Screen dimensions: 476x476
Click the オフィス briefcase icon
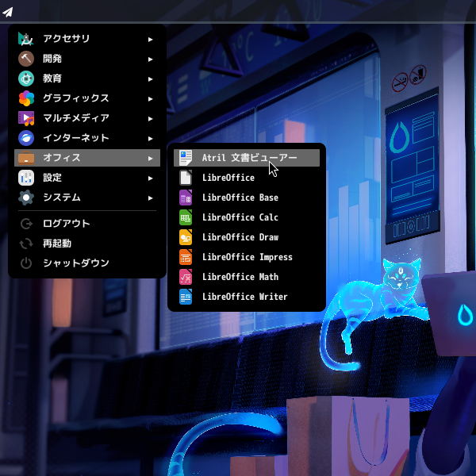[x=26, y=158]
